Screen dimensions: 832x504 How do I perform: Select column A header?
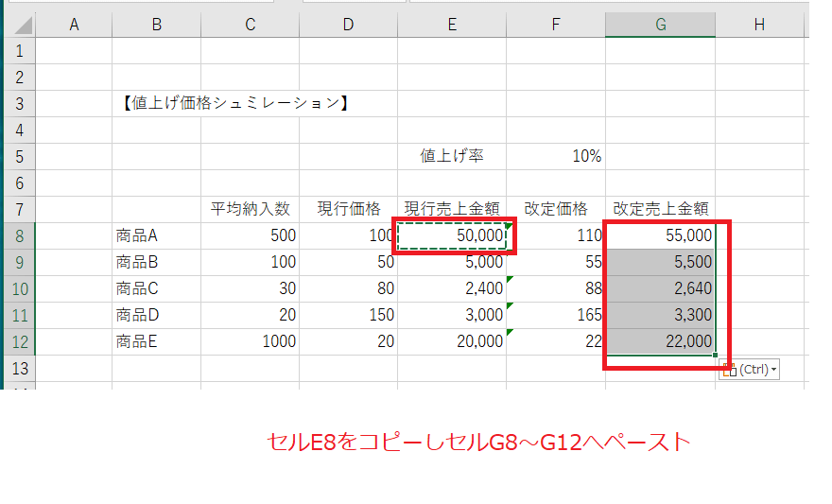(74, 25)
